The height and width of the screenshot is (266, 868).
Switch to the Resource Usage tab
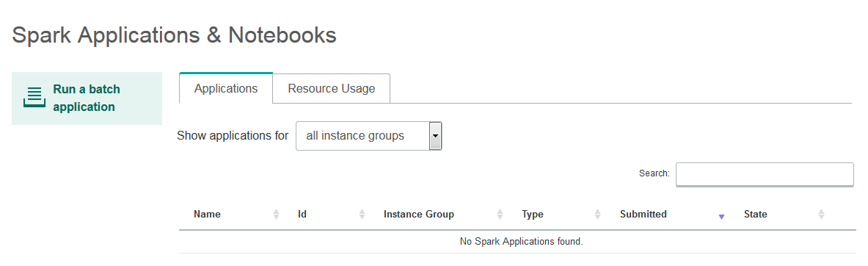tap(332, 89)
